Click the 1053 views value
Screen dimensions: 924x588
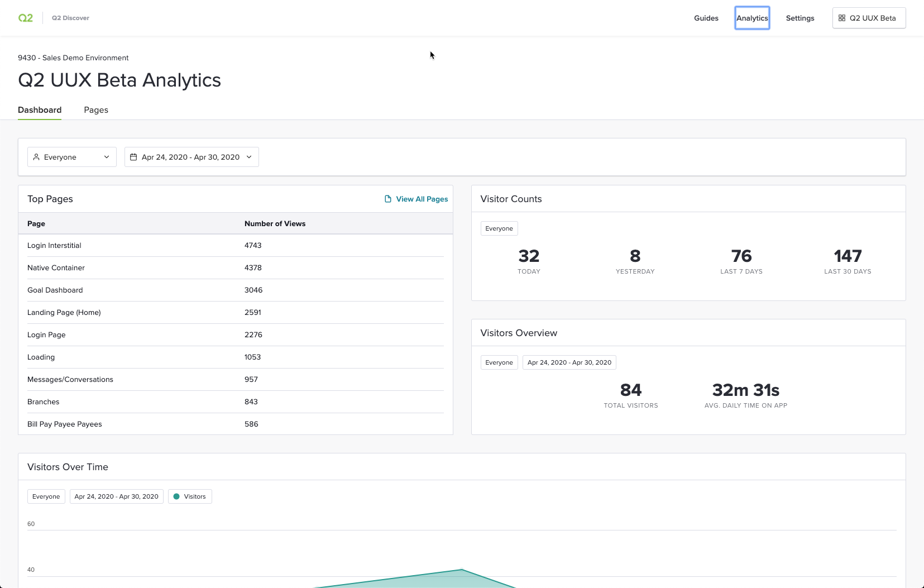pyautogui.click(x=252, y=357)
